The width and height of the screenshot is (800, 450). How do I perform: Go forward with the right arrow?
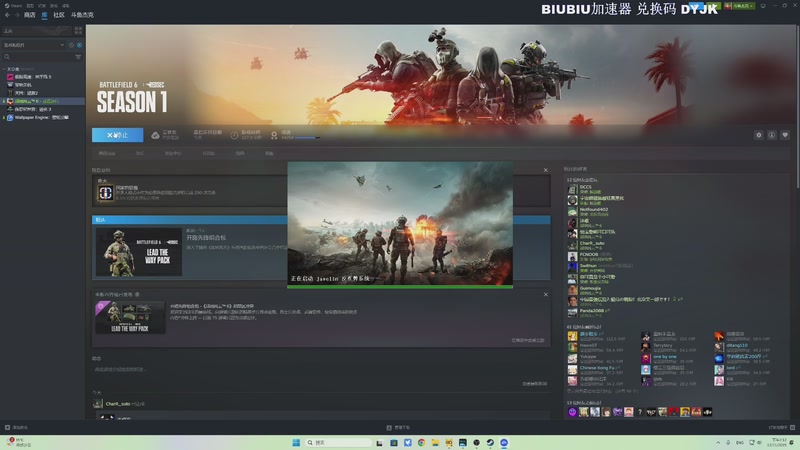17,15
